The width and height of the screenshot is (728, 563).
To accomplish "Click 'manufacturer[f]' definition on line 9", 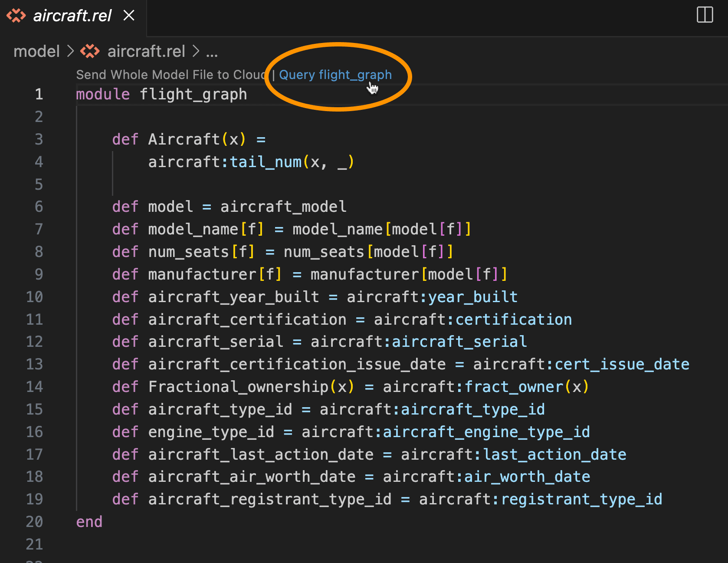I will click(215, 274).
